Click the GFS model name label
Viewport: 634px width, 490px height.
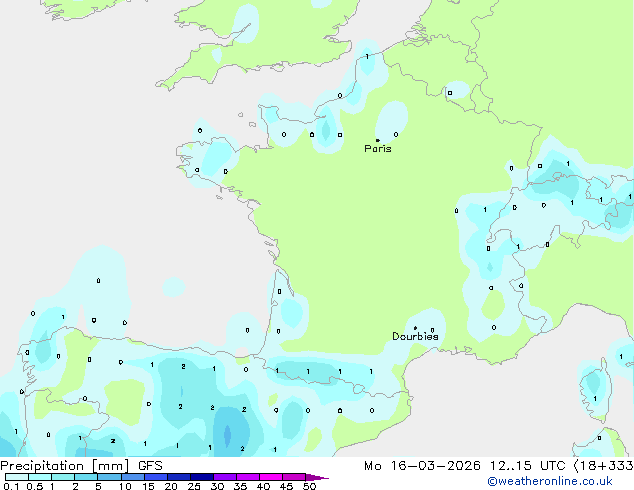[150, 466]
